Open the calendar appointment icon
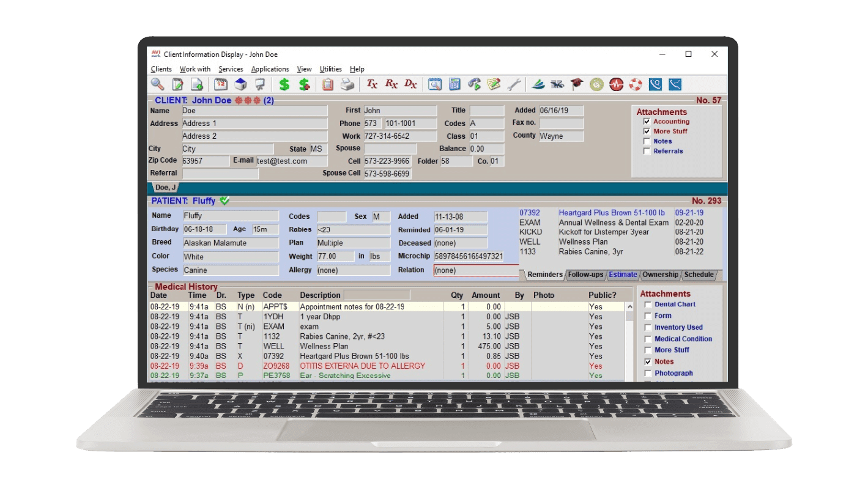The image size is (868, 488). (x=221, y=84)
